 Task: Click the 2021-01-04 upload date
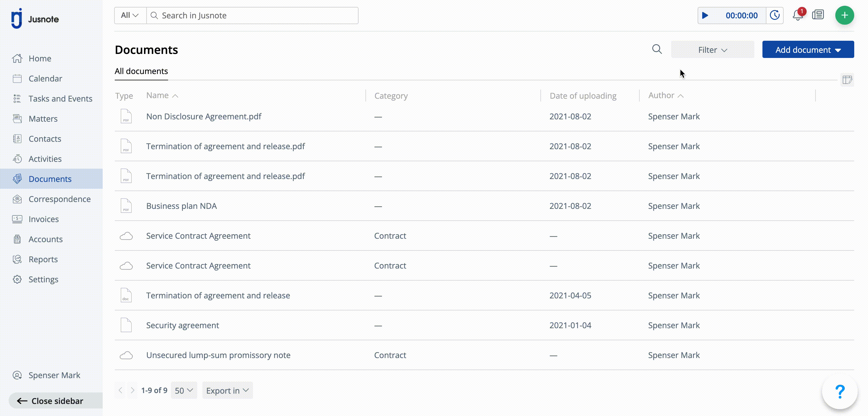click(570, 325)
